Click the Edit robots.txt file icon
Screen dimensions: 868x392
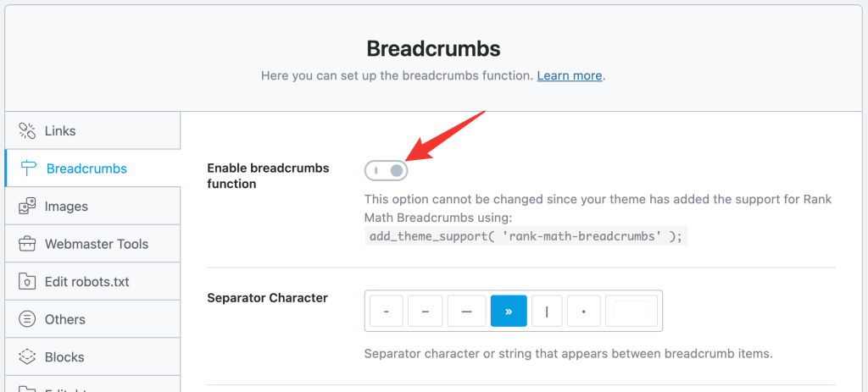pos(27,281)
